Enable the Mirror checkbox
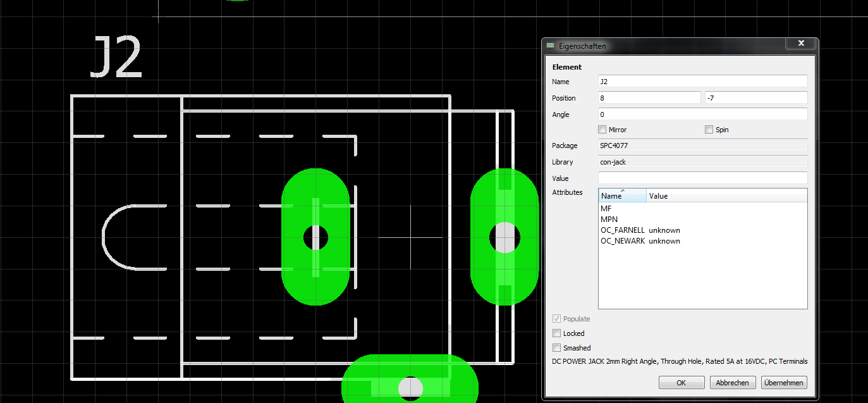The width and height of the screenshot is (868, 403). (603, 130)
